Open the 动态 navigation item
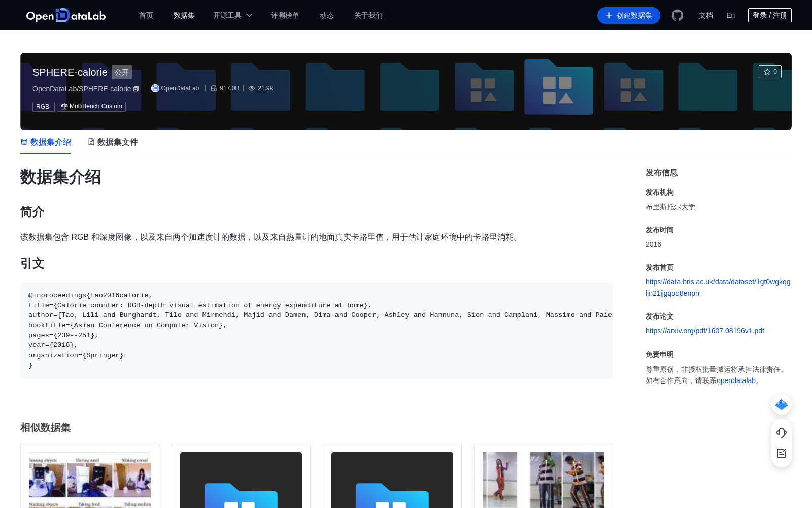 [x=327, y=15]
